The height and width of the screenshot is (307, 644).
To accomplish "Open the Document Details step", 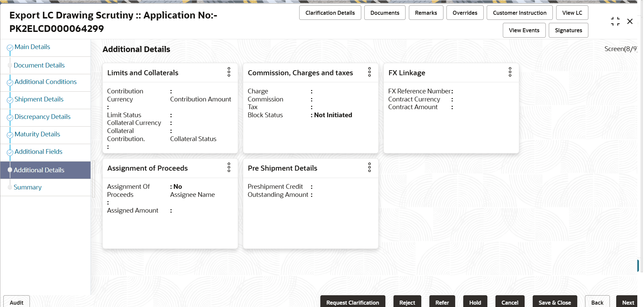I will pyautogui.click(x=39, y=65).
